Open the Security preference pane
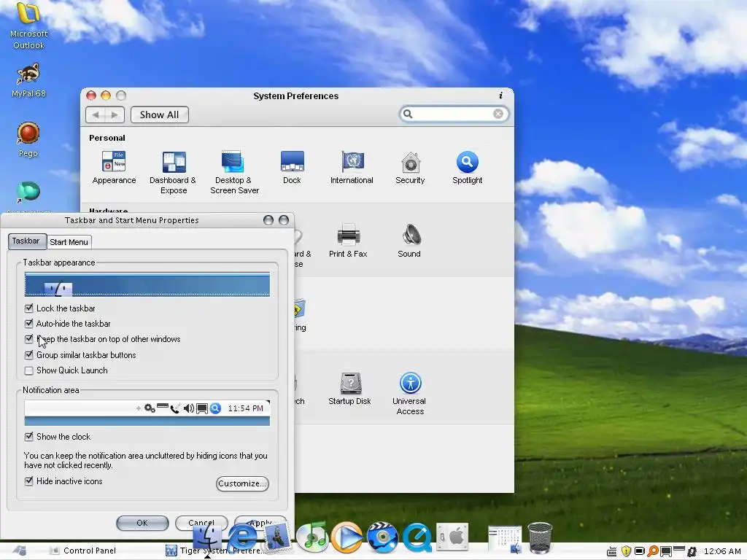The width and height of the screenshot is (747, 560). (x=410, y=167)
